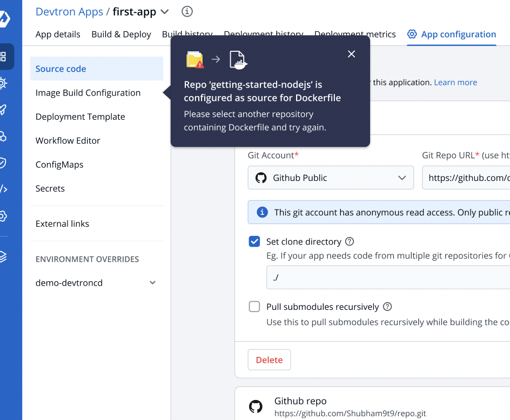
Task: Switch to App details tab
Action: 58,34
